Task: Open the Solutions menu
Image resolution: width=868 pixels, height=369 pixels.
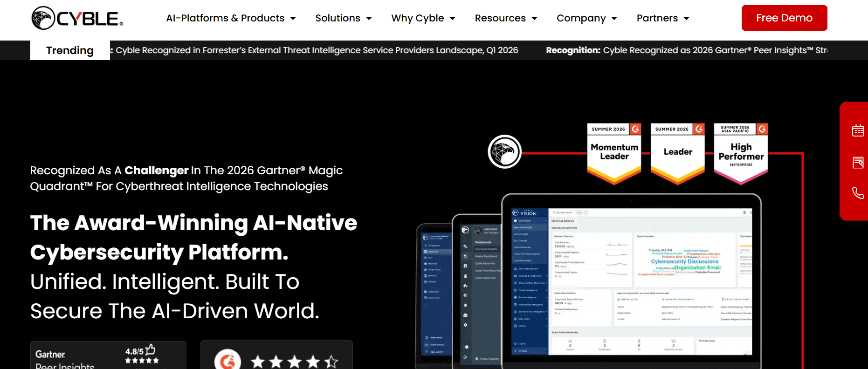Action: 338,18
